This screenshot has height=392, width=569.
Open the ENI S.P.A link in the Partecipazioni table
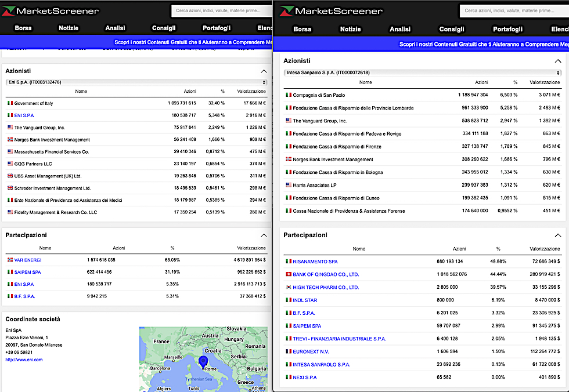pos(24,284)
